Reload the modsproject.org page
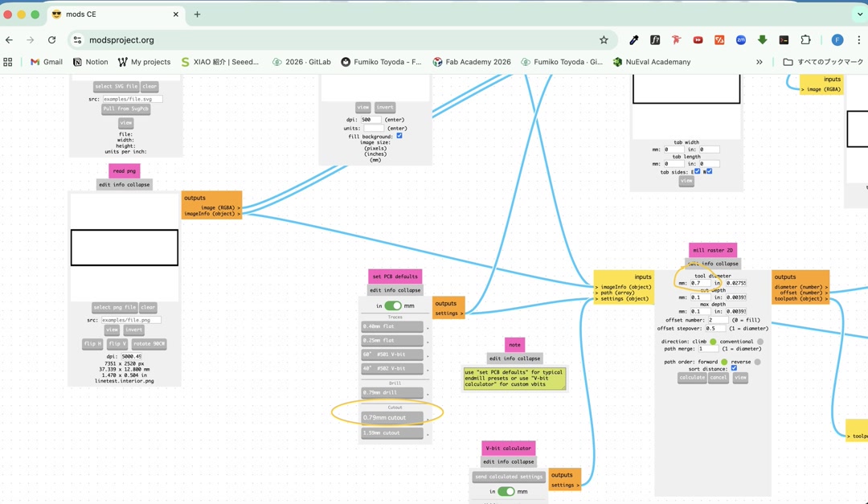The height and width of the screenshot is (504, 868). pos(51,40)
